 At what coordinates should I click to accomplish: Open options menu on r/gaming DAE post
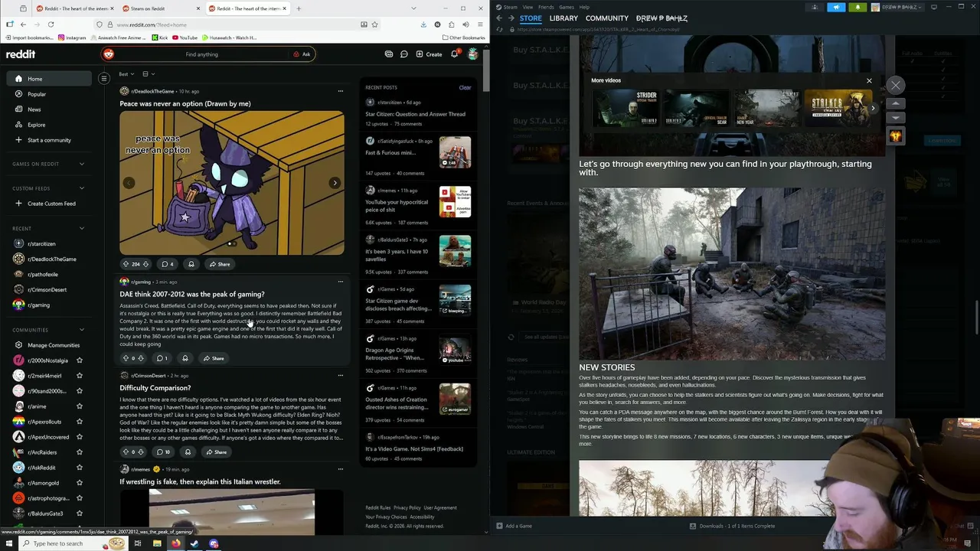(x=341, y=282)
